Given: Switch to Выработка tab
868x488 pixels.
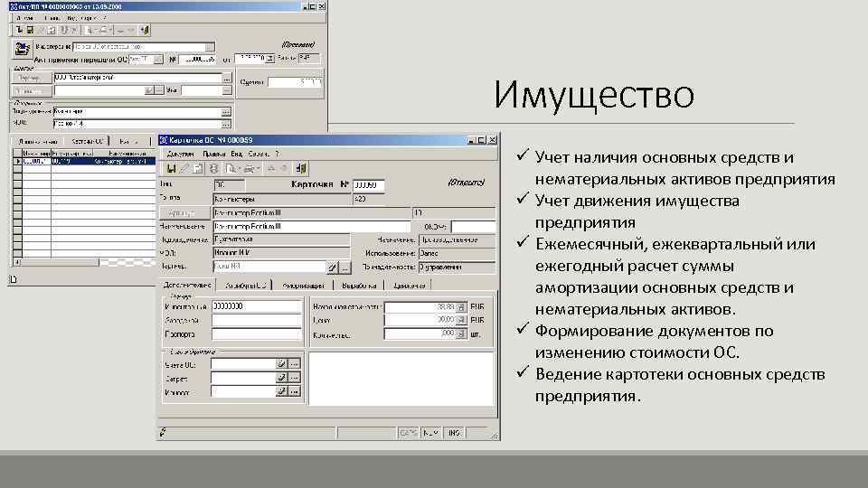Looking at the screenshot, I should coord(359,286).
